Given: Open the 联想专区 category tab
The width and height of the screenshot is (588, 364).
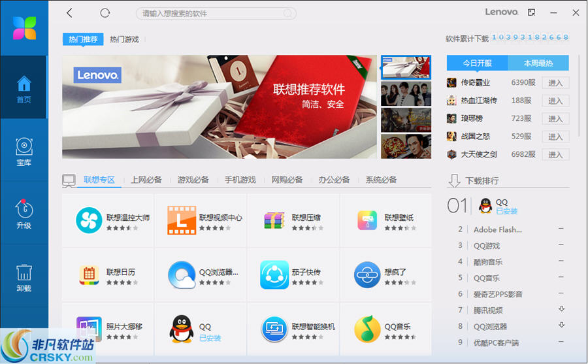Looking at the screenshot, I should pos(99,180).
